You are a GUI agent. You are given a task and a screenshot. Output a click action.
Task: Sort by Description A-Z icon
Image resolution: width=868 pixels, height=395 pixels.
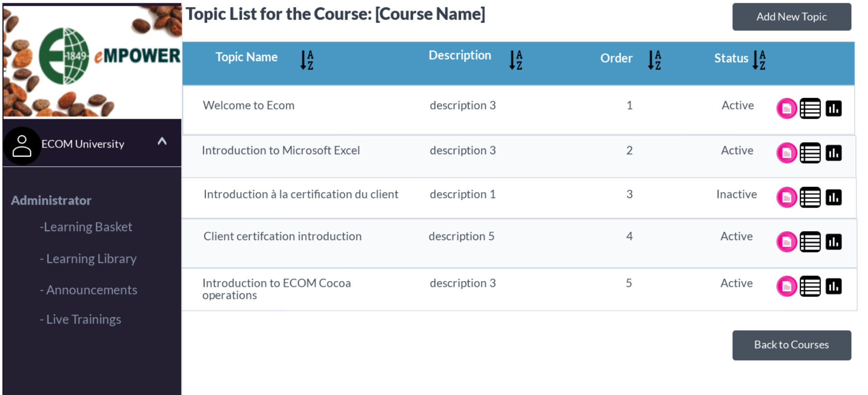tap(516, 60)
